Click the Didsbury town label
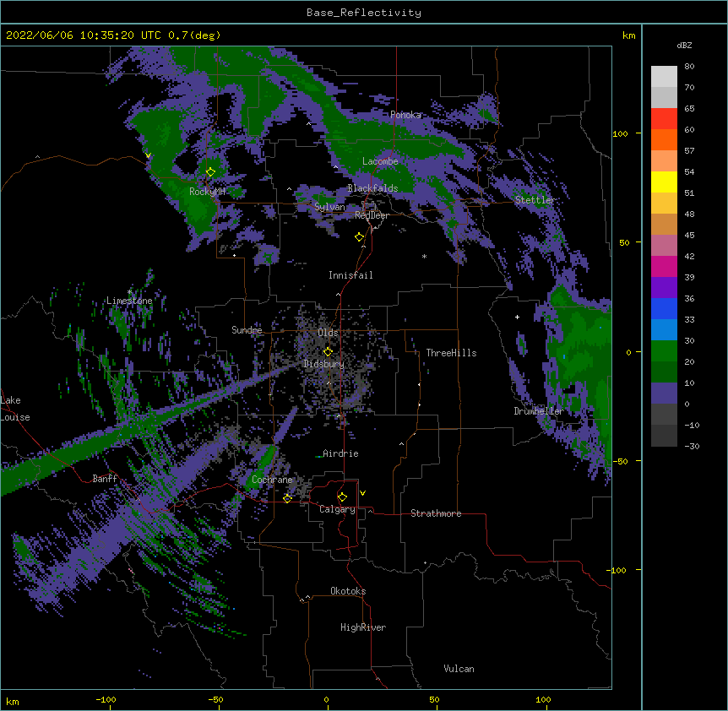728x711 pixels. 324,364
